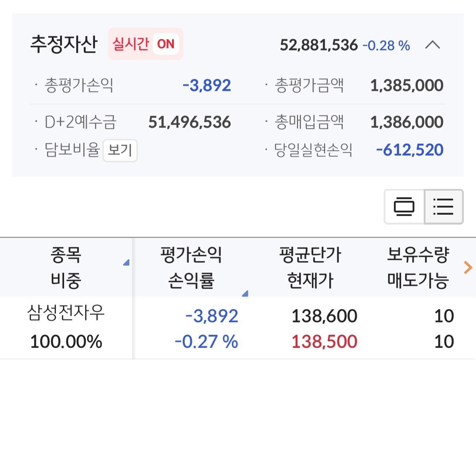Collapse the 추정자산 summary panel chevron

(432, 45)
